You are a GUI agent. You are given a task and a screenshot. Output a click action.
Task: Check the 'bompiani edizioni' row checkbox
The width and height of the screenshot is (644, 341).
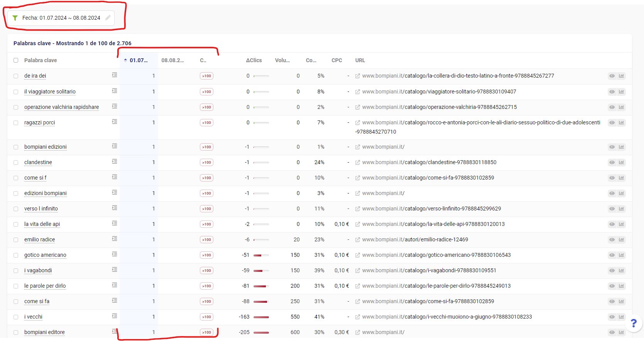16,147
